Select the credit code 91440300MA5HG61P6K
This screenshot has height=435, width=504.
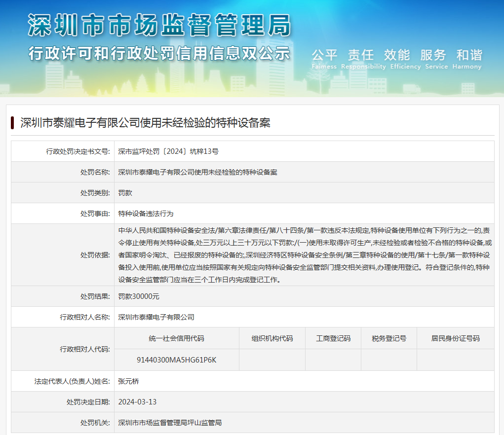[x=176, y=360]
